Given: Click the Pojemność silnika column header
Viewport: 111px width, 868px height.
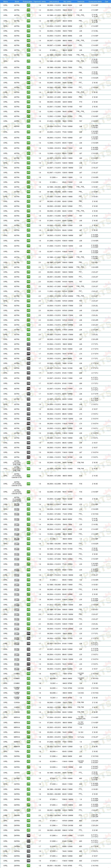Looking at the screenshot, I should (40, 1).
